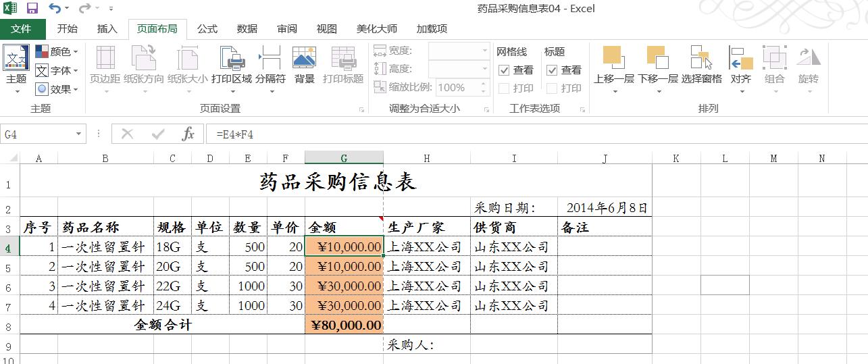Select orange cell G4 ¥10,000.00
The width and height of the screenshot is (868, 364).
coord(344,246)
